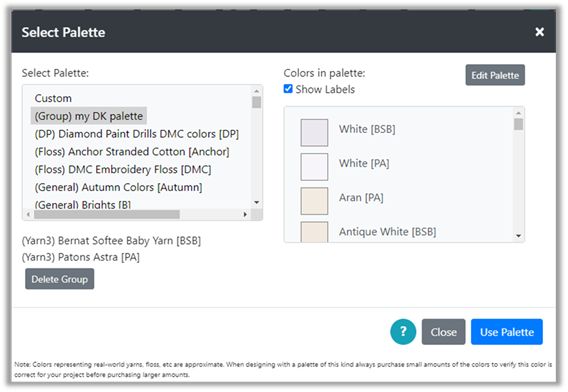Click palette list scroll-down arrow

point(256,202)
